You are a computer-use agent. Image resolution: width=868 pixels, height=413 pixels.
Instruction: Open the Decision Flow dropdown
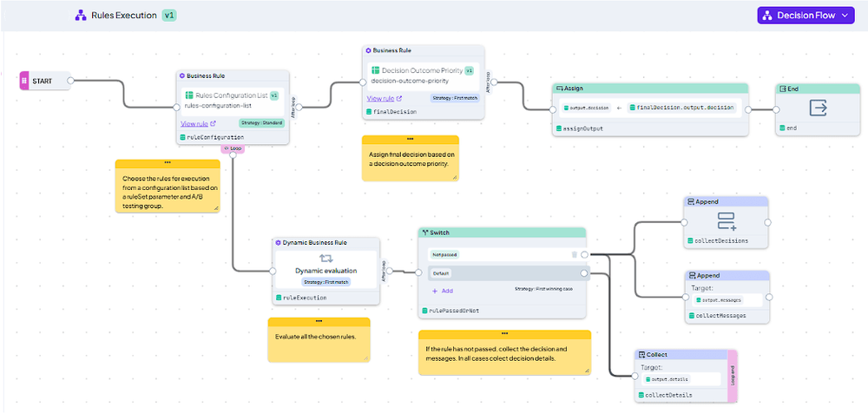tap(806, 16)
